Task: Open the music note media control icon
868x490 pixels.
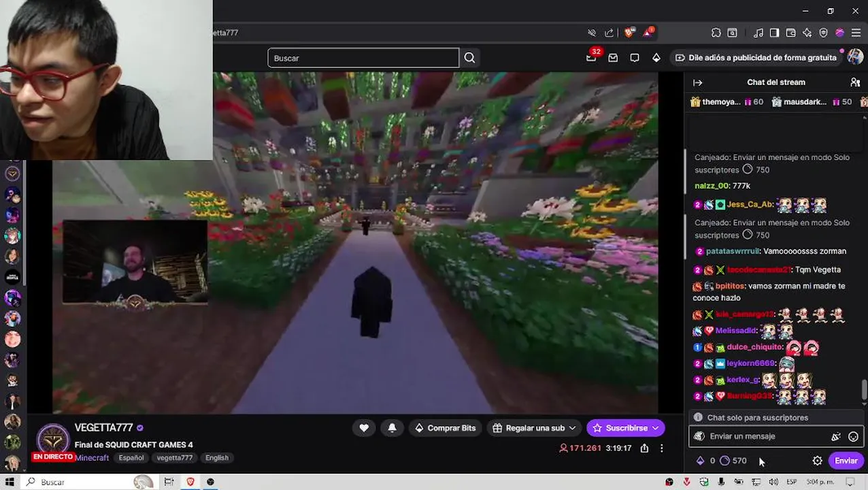Action: (758, 33)
